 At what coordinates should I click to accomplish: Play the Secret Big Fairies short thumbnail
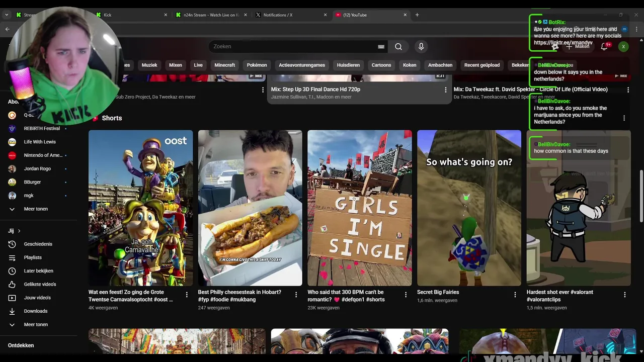469,208
